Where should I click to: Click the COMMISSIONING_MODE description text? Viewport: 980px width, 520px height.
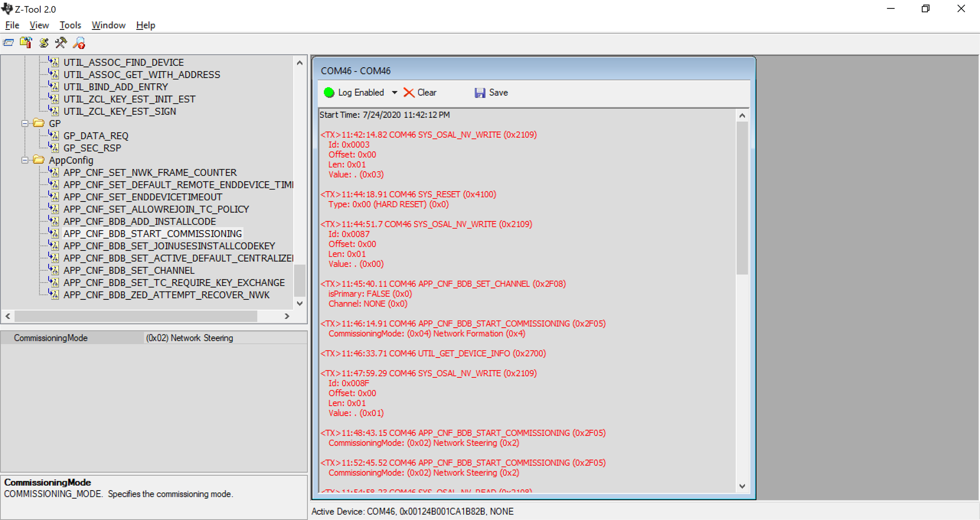118,494
